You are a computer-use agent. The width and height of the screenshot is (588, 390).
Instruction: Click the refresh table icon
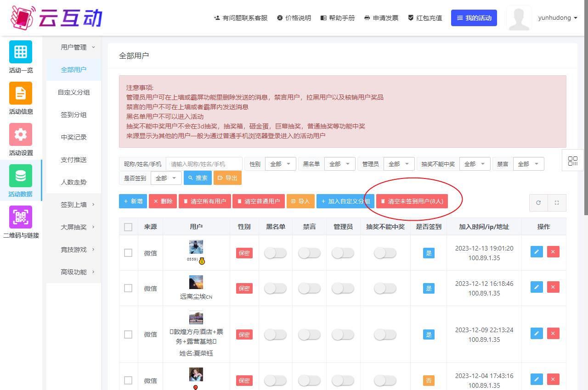538,202
